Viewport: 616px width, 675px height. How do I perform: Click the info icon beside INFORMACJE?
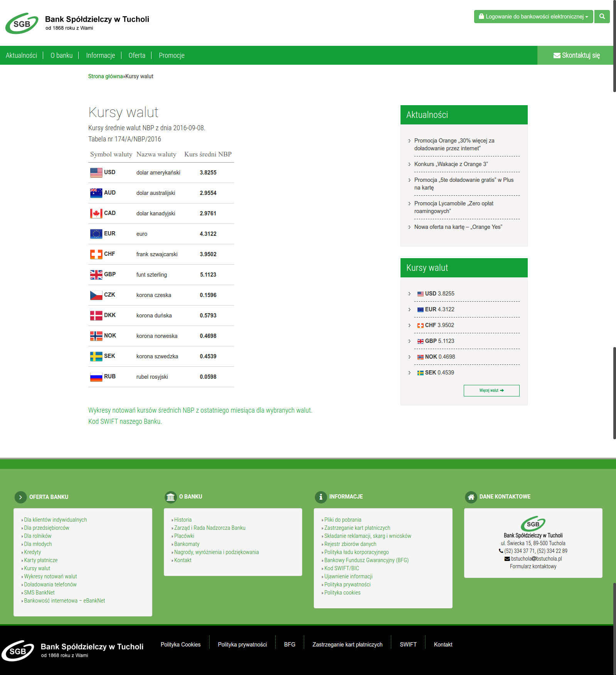(x=321, y=497)
